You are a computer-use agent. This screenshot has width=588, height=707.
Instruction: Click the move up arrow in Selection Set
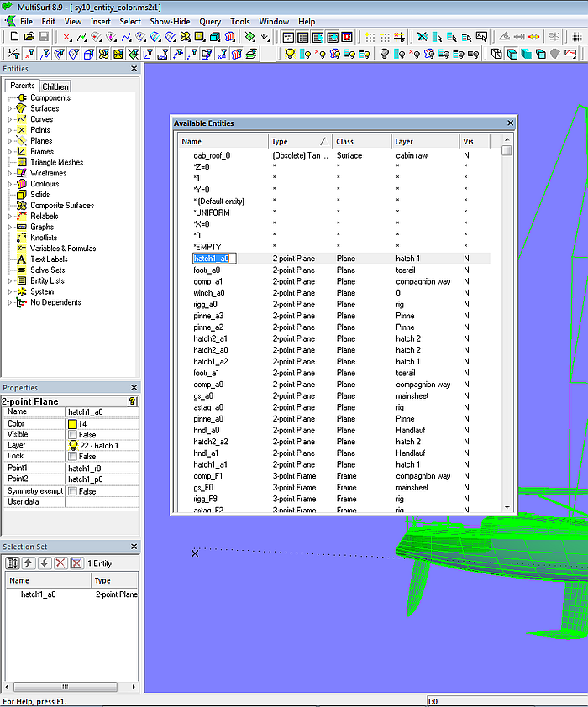coord(28,563)
